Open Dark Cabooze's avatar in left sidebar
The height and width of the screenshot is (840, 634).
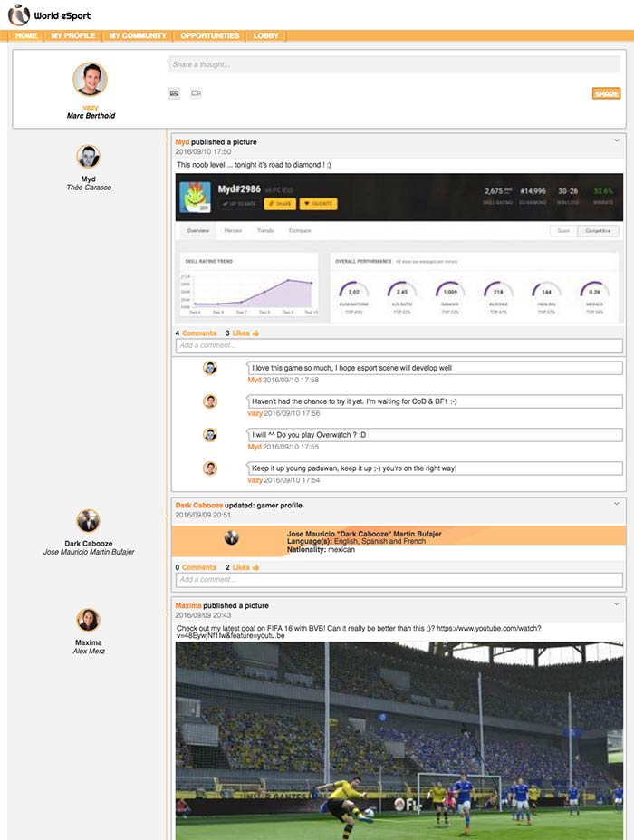(89, 521)
